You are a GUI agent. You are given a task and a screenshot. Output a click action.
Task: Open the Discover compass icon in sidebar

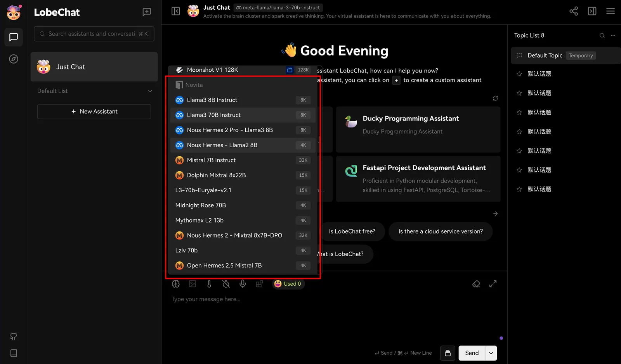pyautogui.click(x=14, y=59)
